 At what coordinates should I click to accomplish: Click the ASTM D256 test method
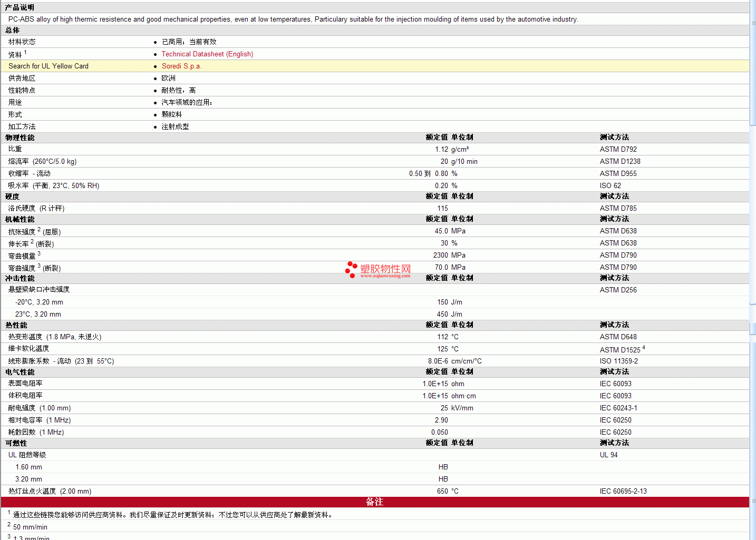618,290
